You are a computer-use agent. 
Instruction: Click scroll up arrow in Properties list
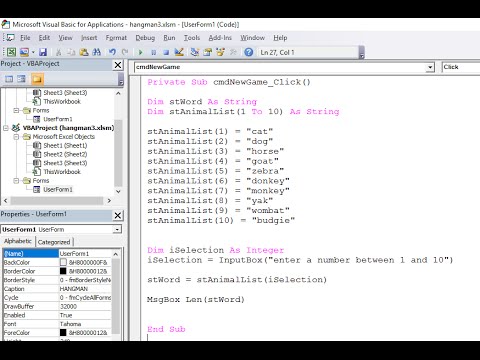point(116,254)
